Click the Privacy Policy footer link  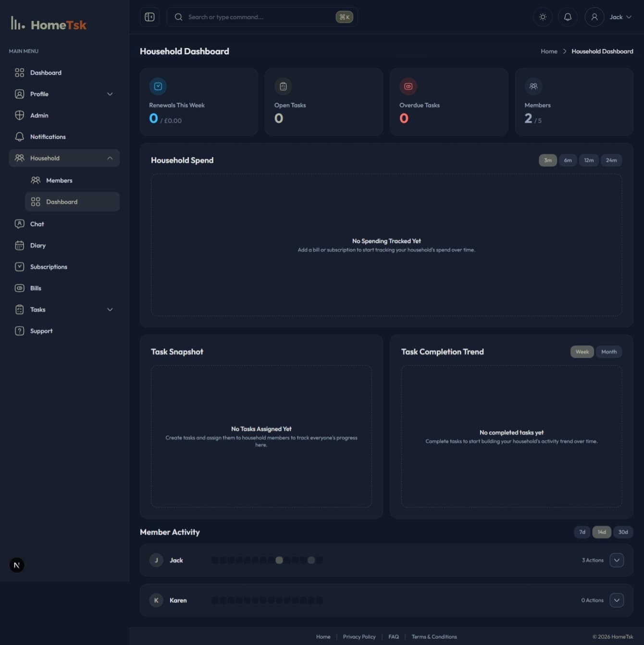coord(359,637)
